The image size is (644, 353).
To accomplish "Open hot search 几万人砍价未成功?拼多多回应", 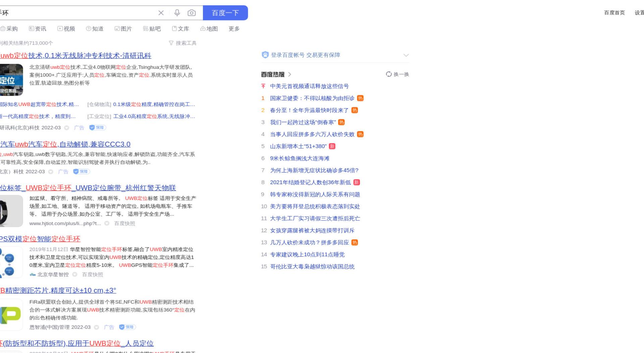I will 309,243.
